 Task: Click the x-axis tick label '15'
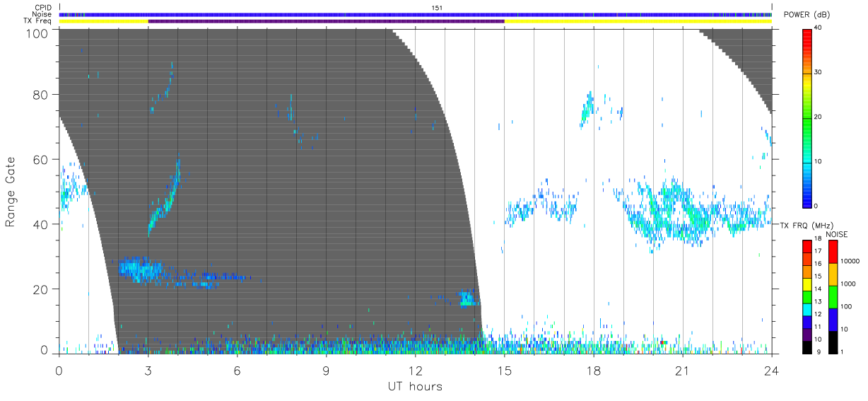pos(504,370)
